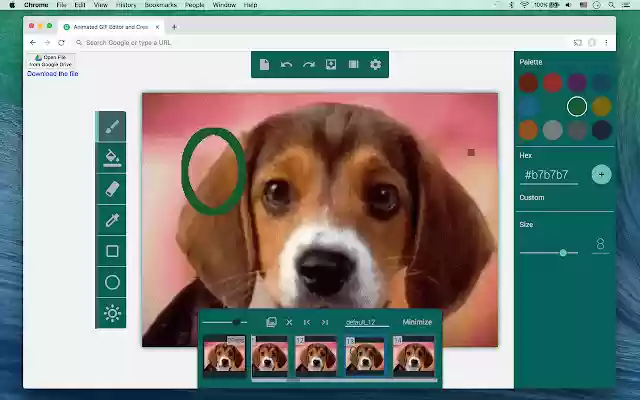Jump to the last frame

pos(325,322)
